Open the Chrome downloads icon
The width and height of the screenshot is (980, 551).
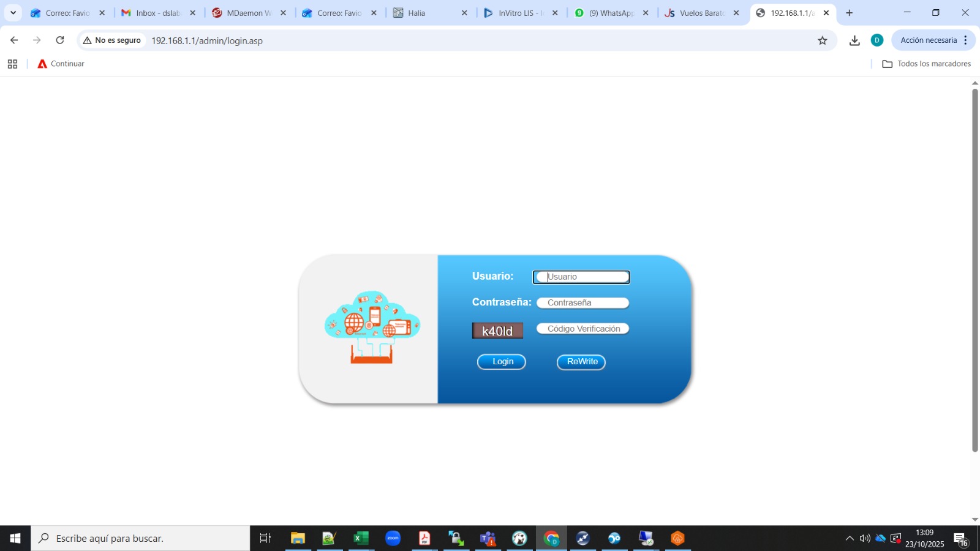[x=854, y=40]
